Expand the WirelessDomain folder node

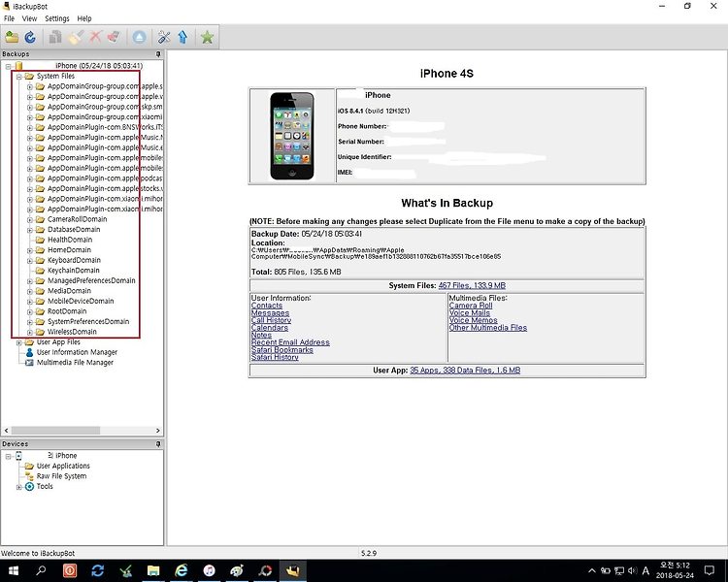(x=30, y=333)
